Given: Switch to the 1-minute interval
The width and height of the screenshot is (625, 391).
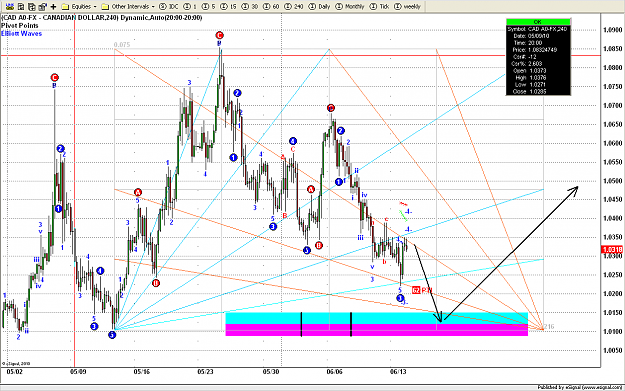Looking at the screenshot, I should point(190,7).
